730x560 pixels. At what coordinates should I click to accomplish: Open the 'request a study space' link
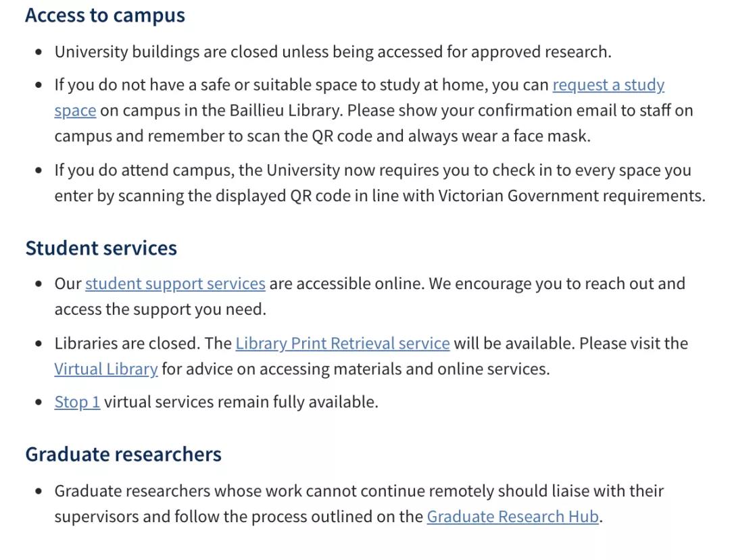tap(608, 85)
